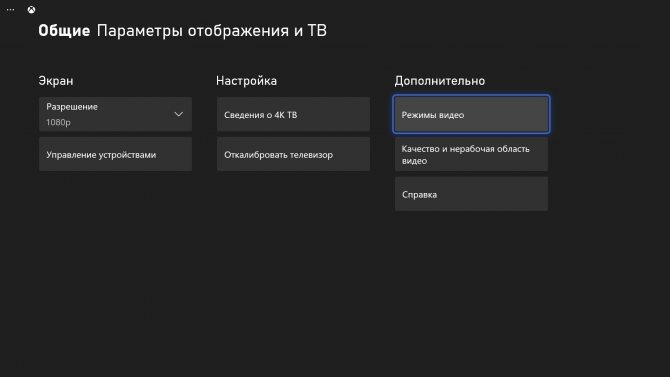Expand the Разрешение chevron arrow
The height and width of the screenshot is (377, 670).
pos(179,114)
